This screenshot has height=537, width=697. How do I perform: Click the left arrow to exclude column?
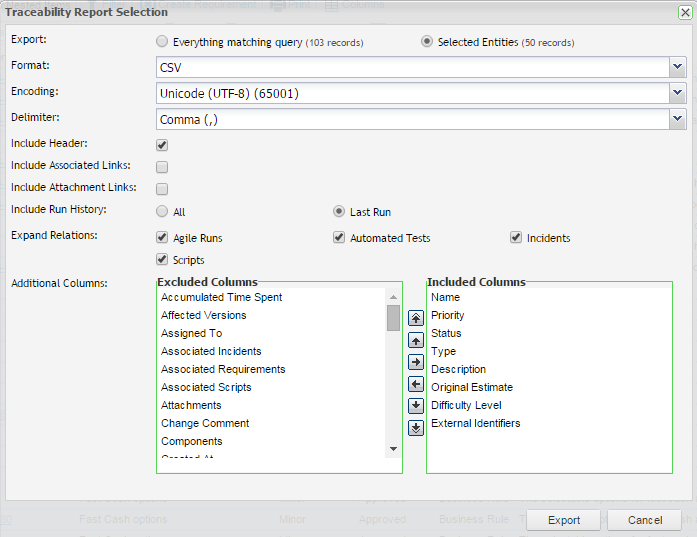click(x=416, y=384)
